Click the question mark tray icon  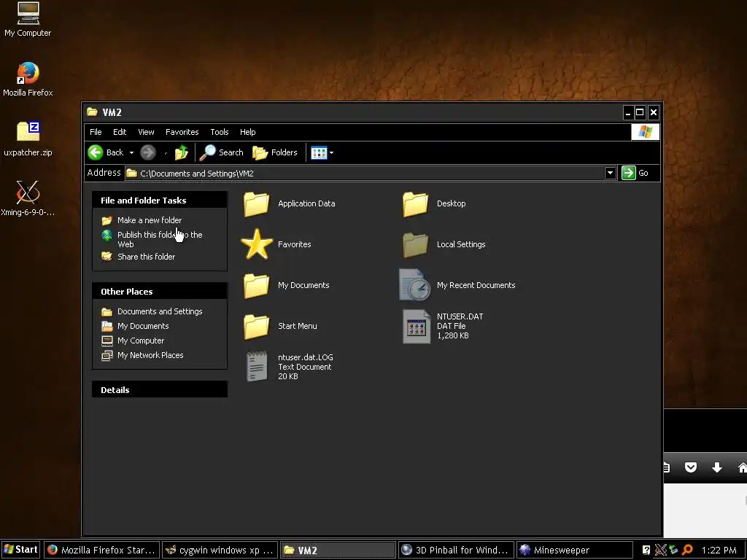point(646,550)
